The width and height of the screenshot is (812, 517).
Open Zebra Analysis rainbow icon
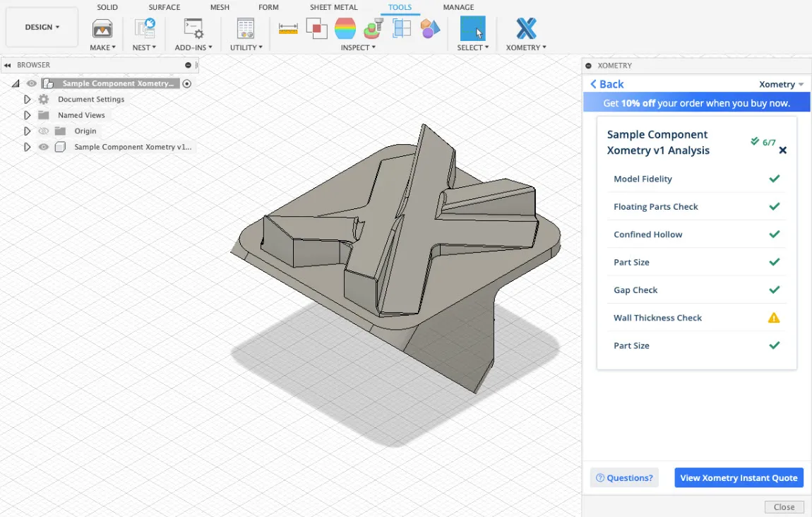click(x=345, y=29)
